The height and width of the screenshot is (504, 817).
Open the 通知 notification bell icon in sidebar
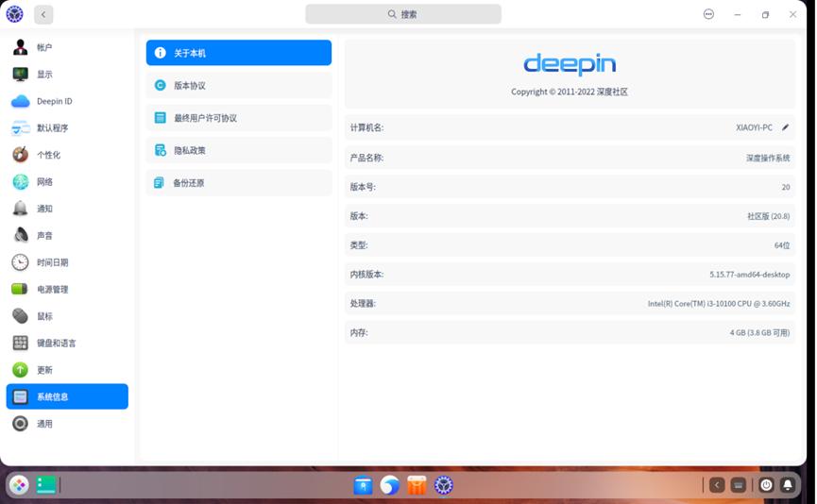pyautogui.click(x=21, y=209)
